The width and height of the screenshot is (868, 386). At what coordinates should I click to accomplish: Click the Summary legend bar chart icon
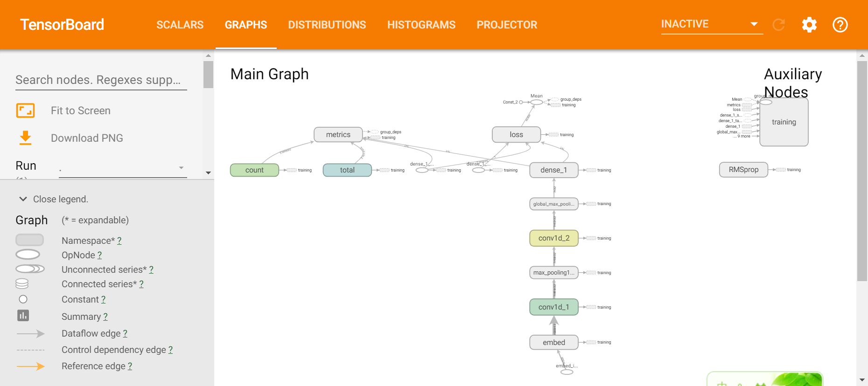tap(23, 316)
